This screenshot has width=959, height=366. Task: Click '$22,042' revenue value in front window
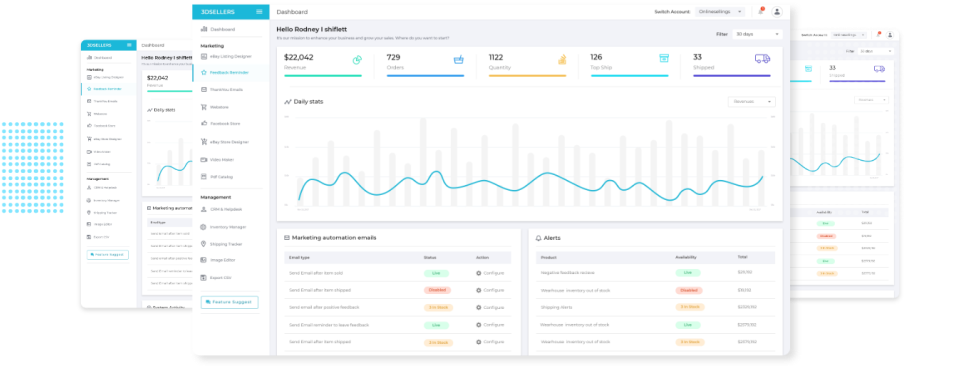tap(298, 58)
